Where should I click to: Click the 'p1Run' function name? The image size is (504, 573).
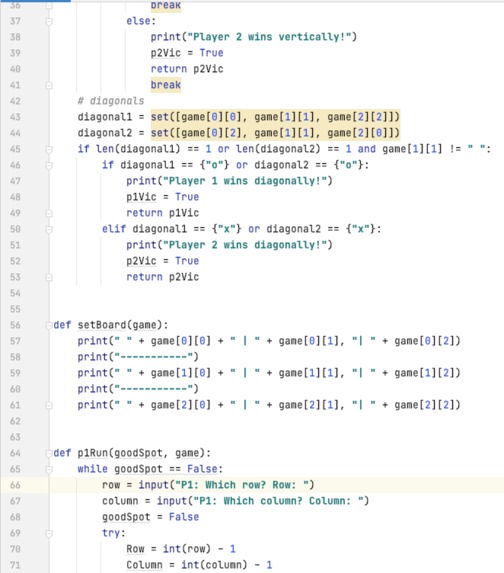[x=92, y=453]
